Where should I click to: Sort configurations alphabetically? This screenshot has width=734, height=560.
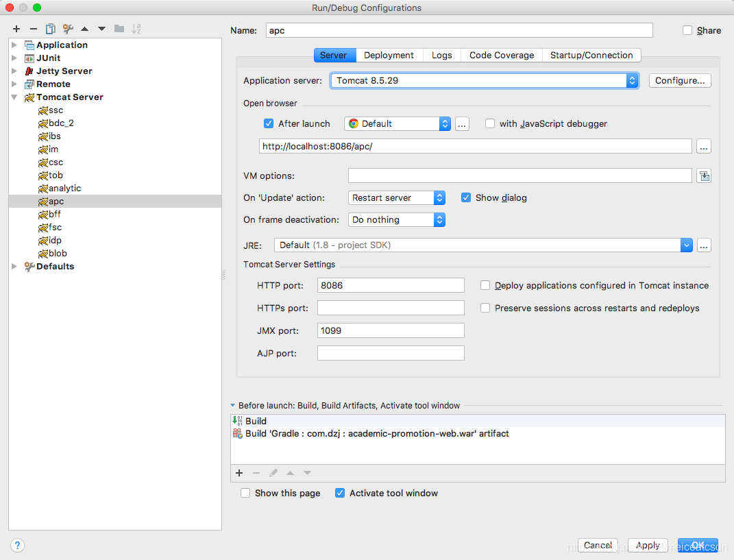coord(136,29)
